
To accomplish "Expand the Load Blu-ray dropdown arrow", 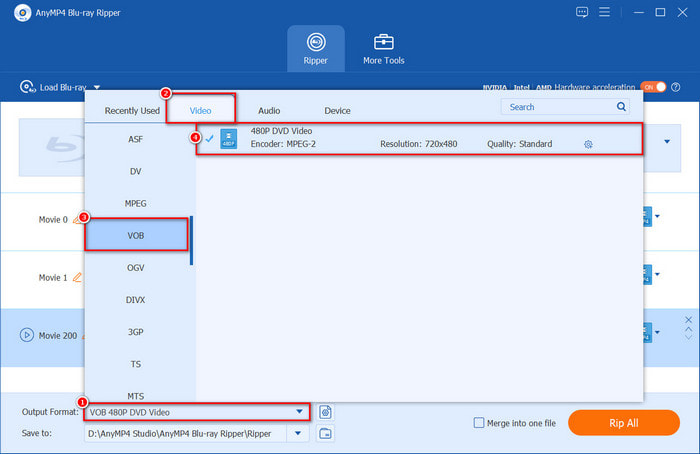I will point(97,87).
